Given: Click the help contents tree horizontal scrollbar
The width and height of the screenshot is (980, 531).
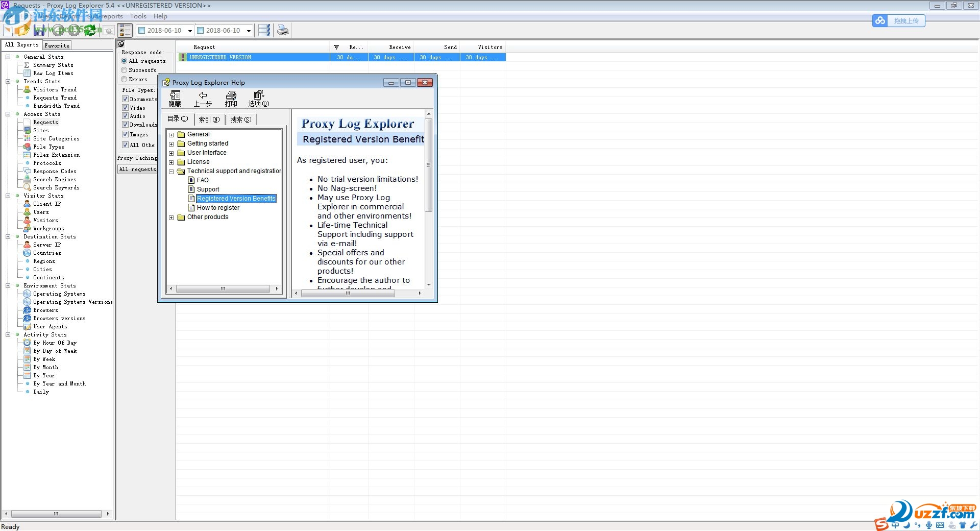Looking at the screenshot, I should (223, 288).
